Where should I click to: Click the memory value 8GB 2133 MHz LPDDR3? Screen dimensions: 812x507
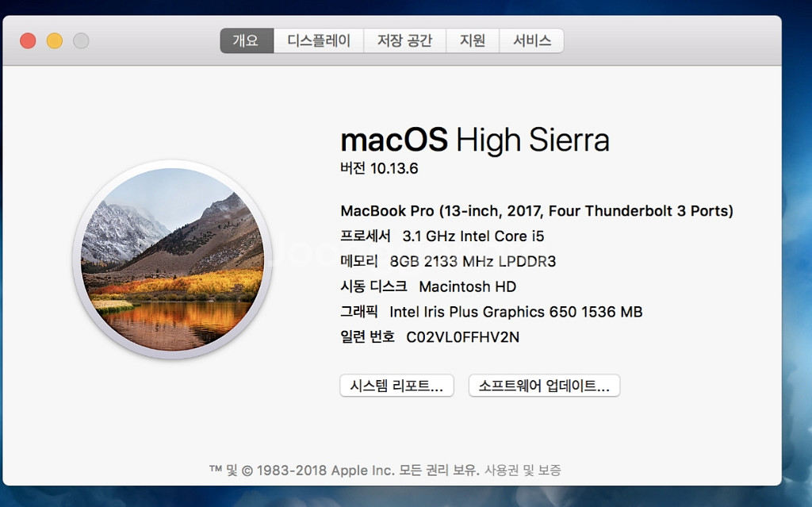[x=473, y=261]
